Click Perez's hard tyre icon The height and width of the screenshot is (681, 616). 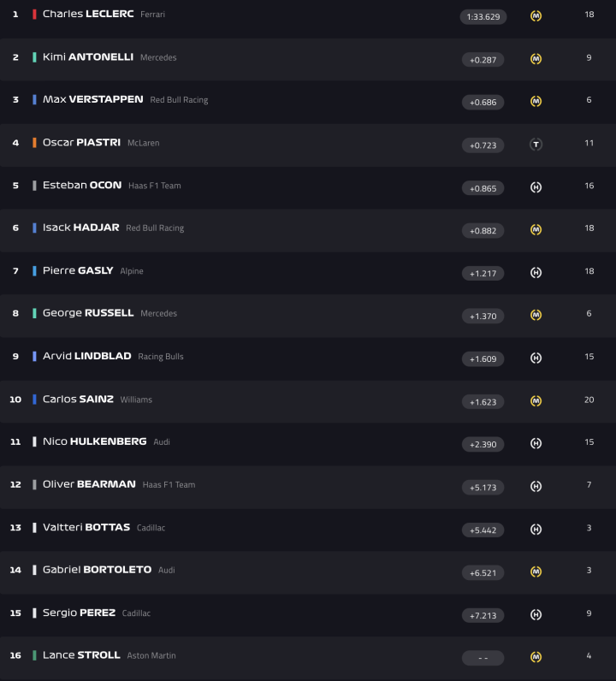click(x=536, y=615)
